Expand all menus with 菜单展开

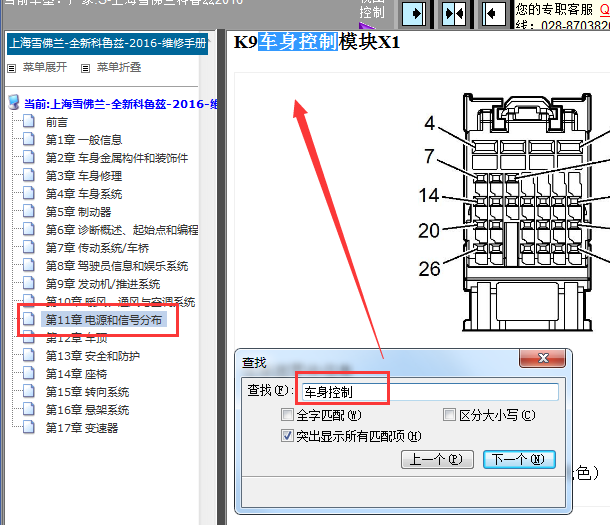coord(45,68)
